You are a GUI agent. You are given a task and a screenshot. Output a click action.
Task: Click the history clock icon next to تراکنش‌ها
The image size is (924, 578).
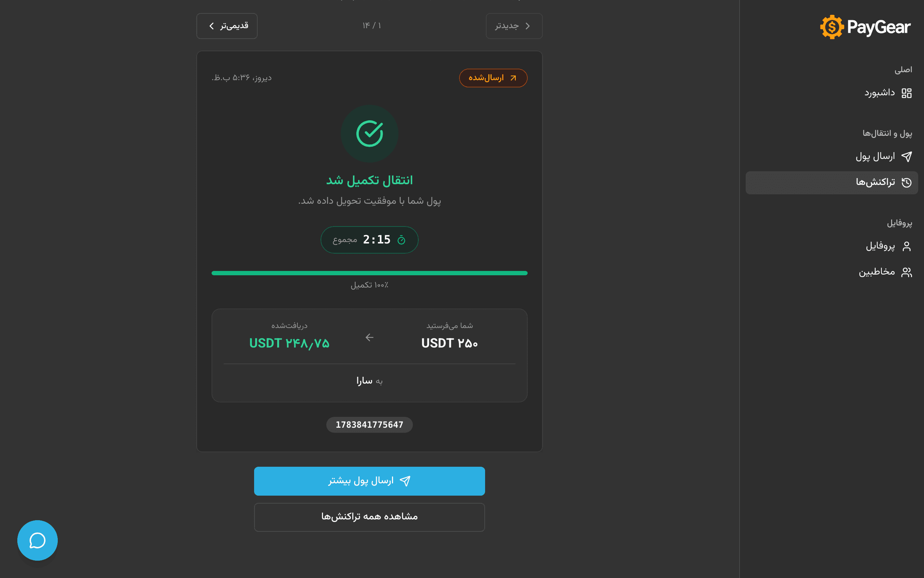tap(906, 183)
